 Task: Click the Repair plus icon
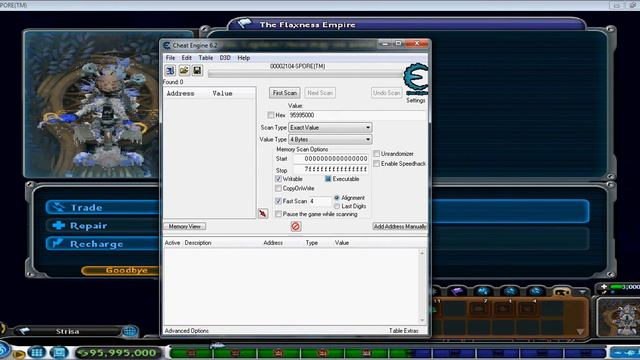[58, 225]
